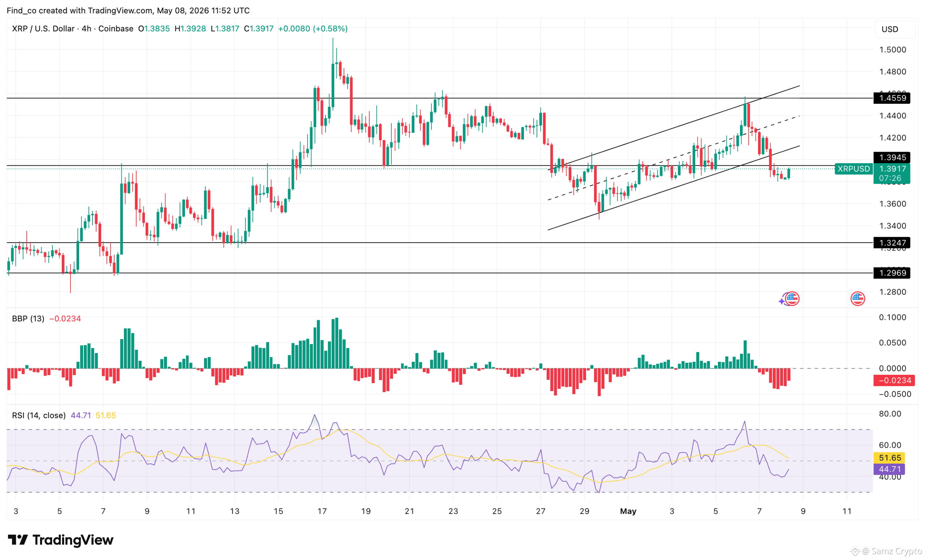Click the 1.4559 horizontal line price label
The height and width of the screenshot is (560, 925).
tap(892, 98)
